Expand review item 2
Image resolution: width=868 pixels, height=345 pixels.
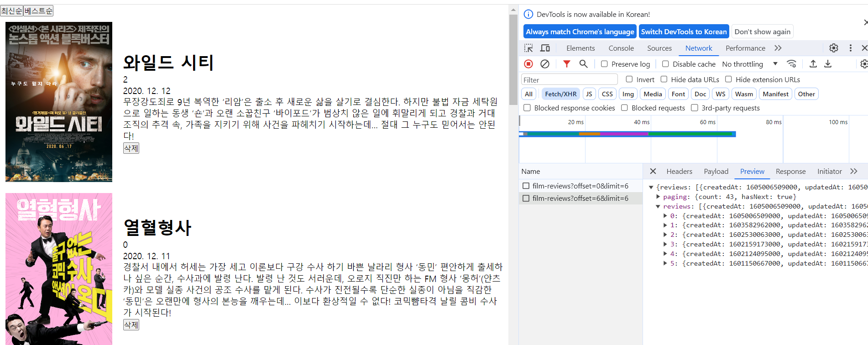click(665, 235)
